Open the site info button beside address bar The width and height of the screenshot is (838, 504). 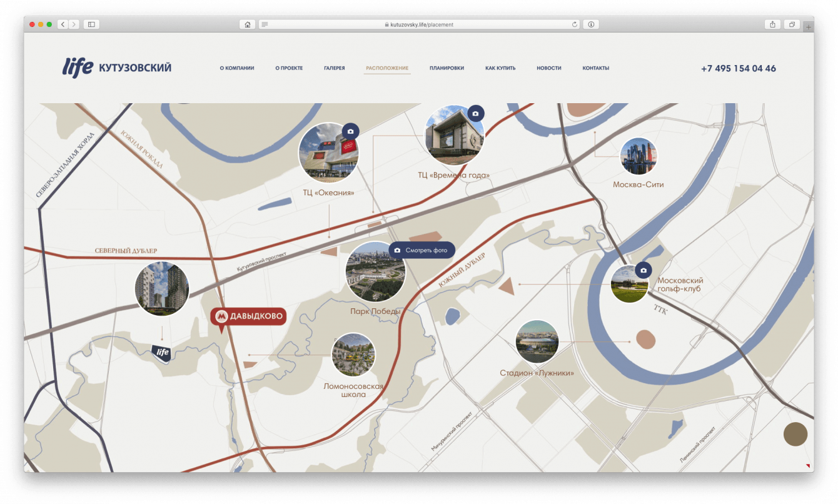click(590, 24)
